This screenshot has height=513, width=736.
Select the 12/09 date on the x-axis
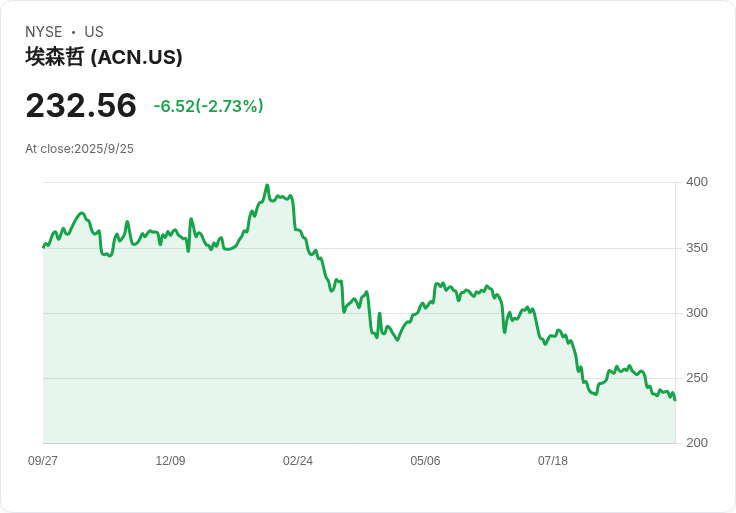point(170,461)
